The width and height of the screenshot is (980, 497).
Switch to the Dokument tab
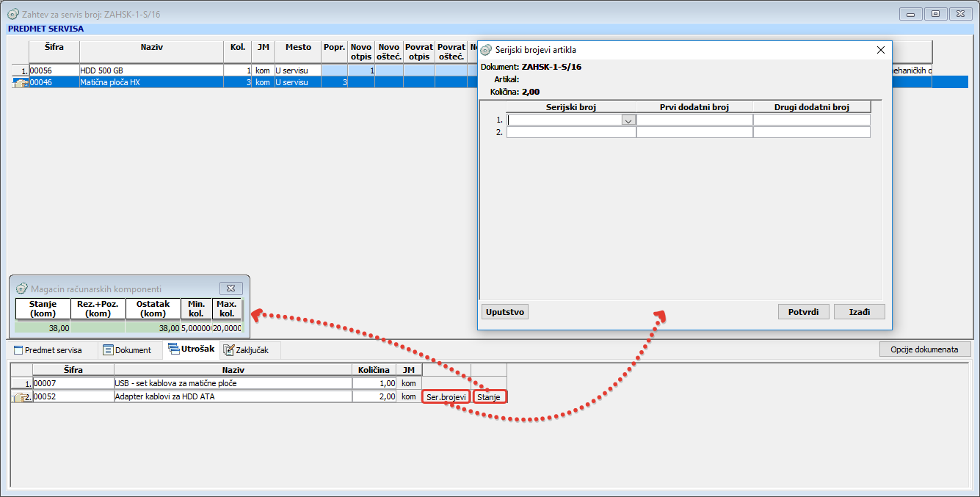(x=127, y=350)
